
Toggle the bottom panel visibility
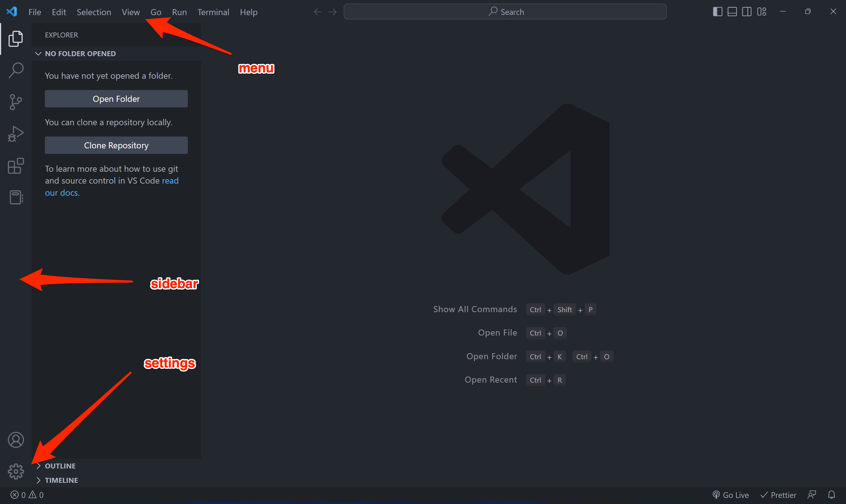click(732, 12)
